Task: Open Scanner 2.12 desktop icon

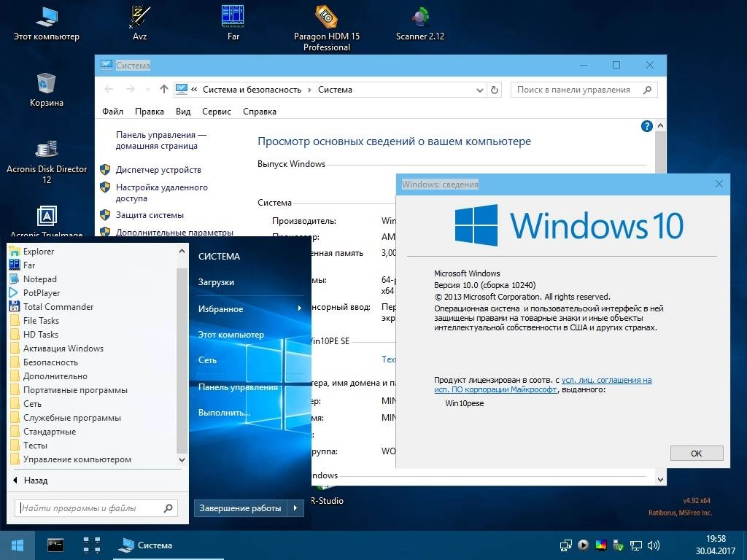Action: pyautogui.click(x=420, y=23)
